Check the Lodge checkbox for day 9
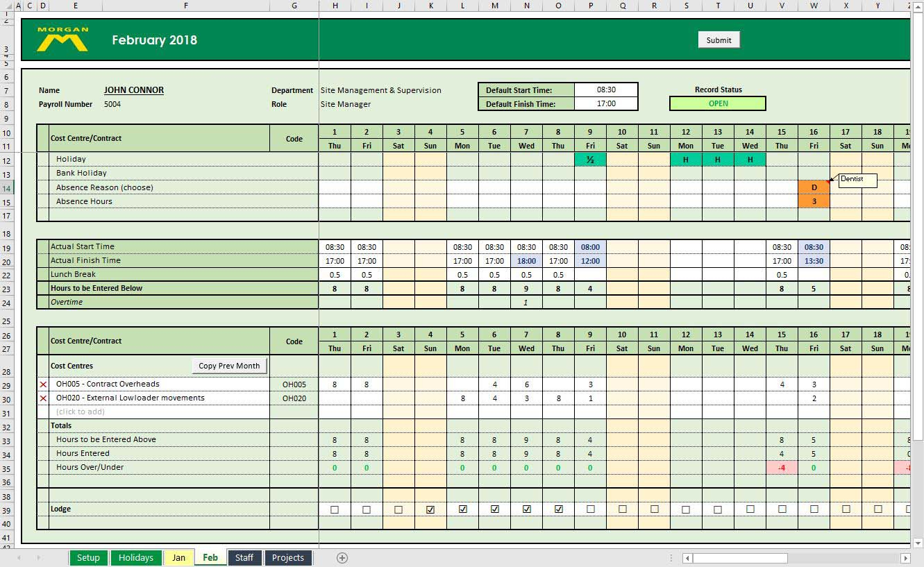Viewport: 924px width, 567px height. (591, 509)
